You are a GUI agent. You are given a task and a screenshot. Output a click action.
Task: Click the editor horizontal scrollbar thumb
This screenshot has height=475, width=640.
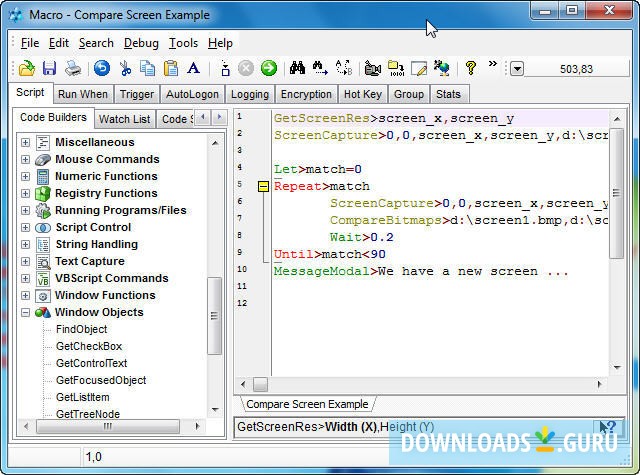pos(260,384)
